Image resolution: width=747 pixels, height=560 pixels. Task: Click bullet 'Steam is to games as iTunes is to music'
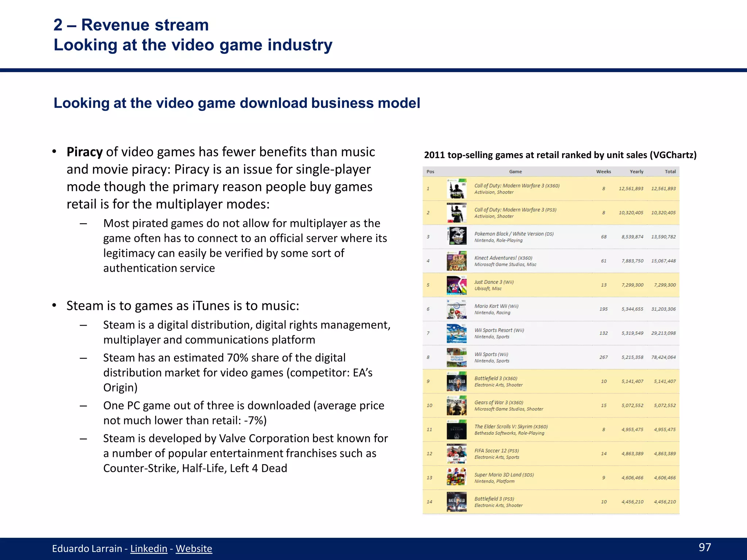(x=183, y=306)
